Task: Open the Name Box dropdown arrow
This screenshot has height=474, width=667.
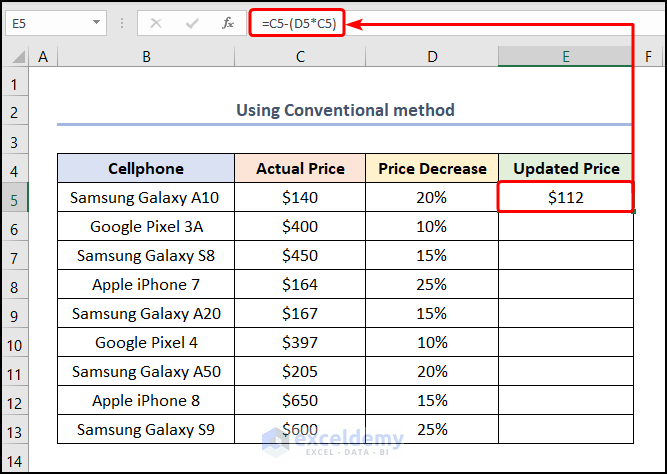Action: [96, 22]
